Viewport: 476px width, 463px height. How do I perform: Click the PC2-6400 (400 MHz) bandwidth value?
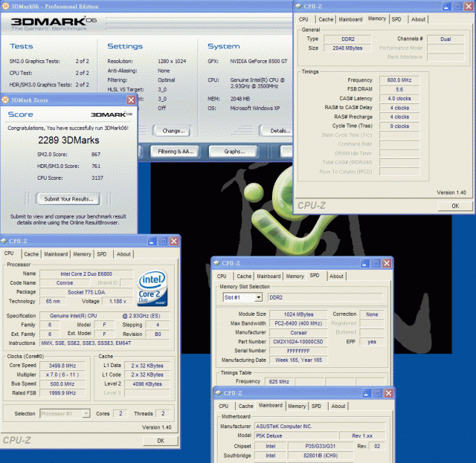[x=298, y=323]
